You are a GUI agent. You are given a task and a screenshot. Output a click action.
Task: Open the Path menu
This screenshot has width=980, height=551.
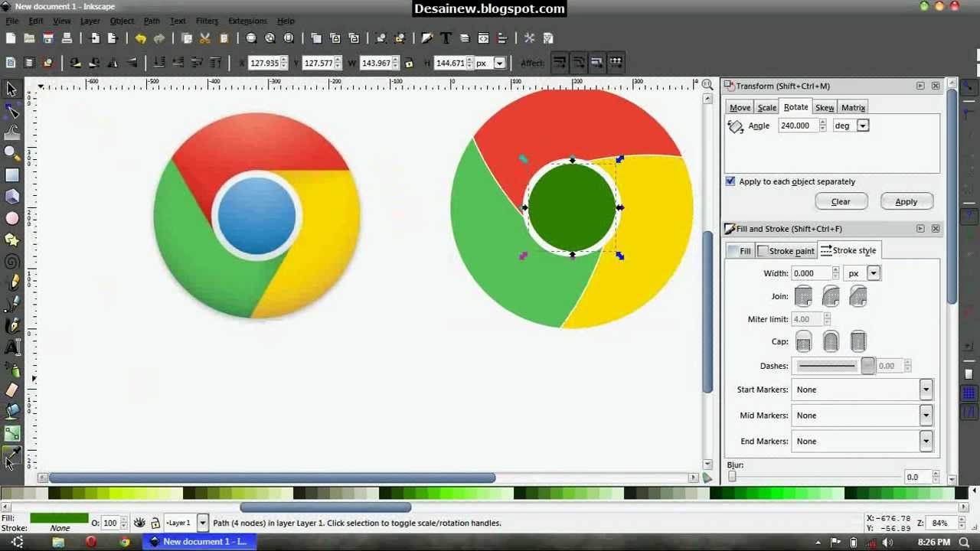(x=152, y=21)
